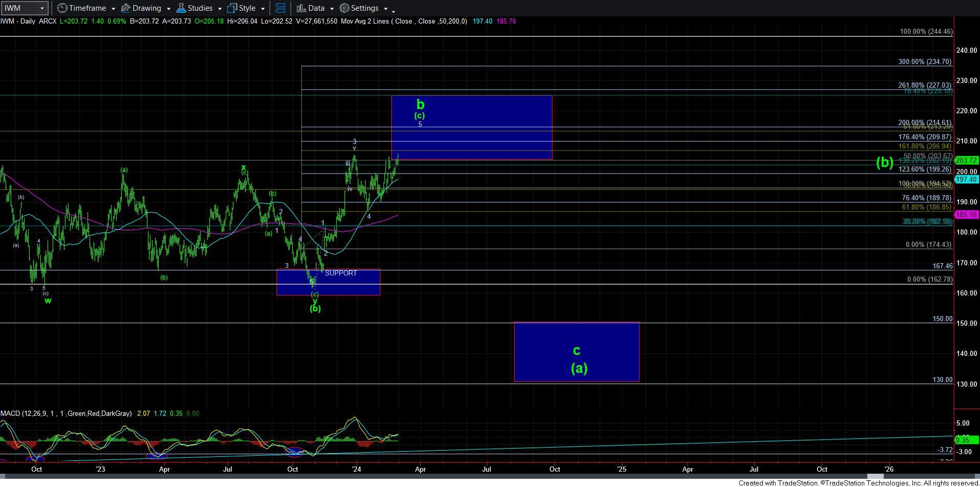Click the '23 year label on time axis
The image size is (980, 487).
point(100,469)
